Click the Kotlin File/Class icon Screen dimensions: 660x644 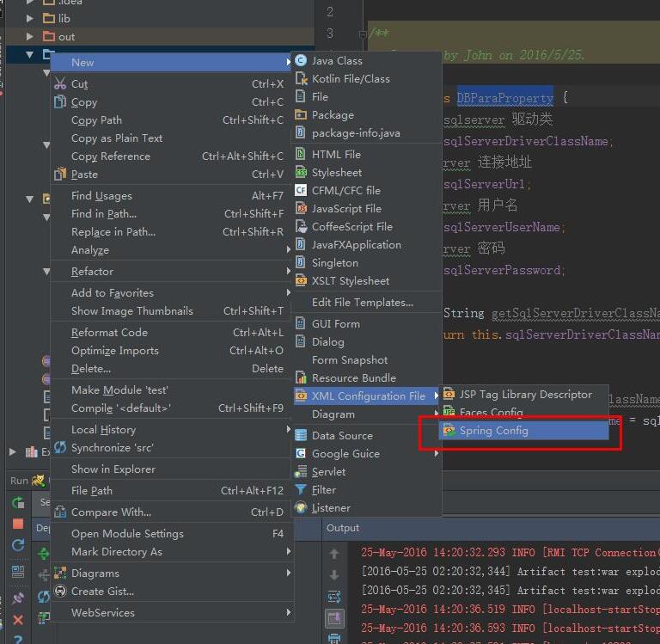[x=301, y=79]
